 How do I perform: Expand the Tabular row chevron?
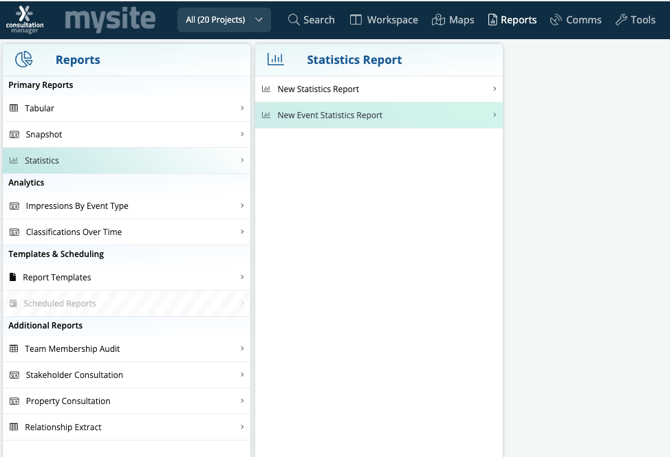pos(242,108)
